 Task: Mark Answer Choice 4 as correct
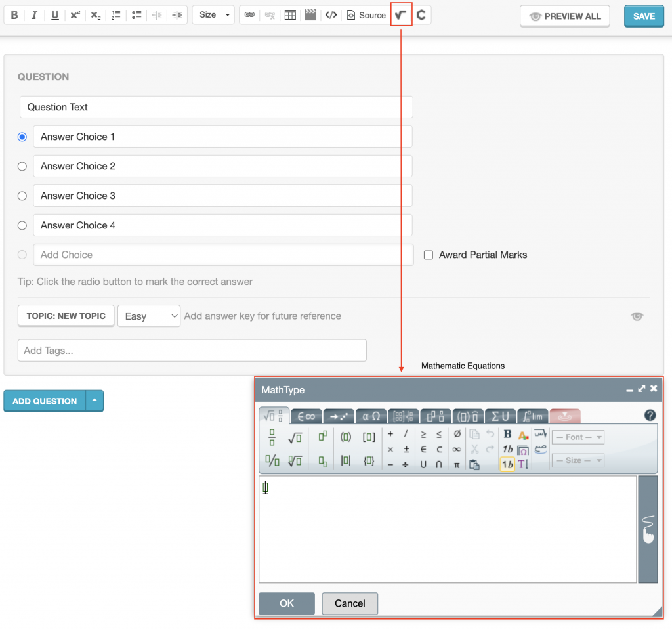click(22, 226)
